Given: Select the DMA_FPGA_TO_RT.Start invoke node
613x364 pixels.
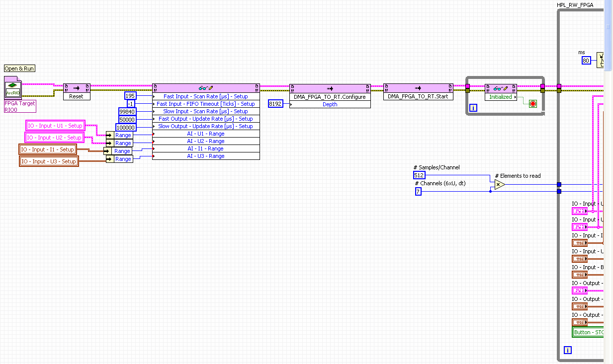Looking at the screenshot, I should pyautogui.click(x=418, y=92).
